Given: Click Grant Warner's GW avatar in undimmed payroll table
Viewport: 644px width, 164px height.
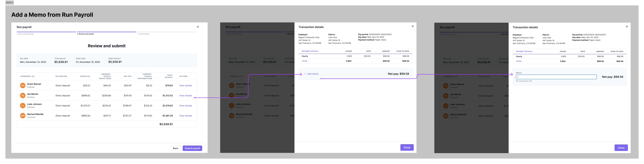Looking at the screenshot, I should (x=23, y=85).
